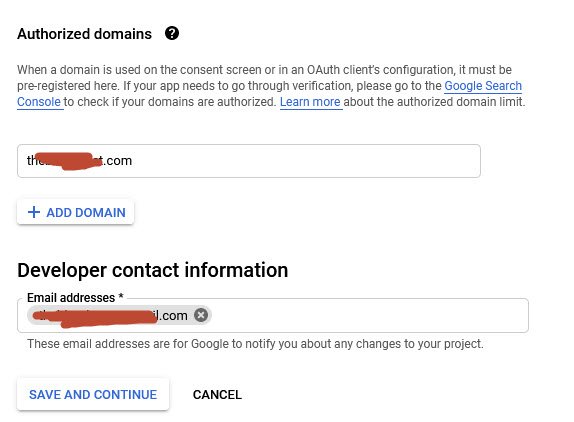Cancel the consent screen changes
This screenshot has height=422, width=574.
217,395
